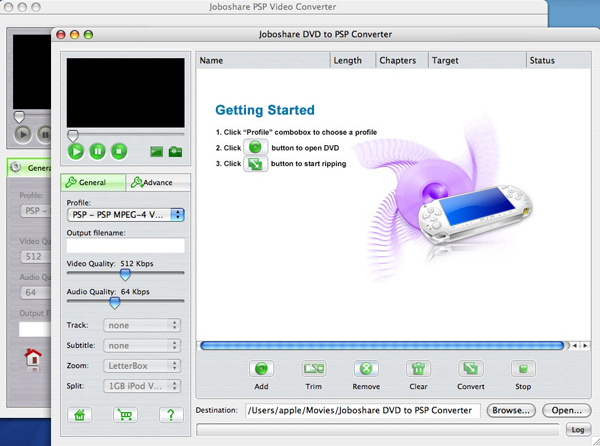The height and width of the screenshot is (446, 600).
Task: Click the Remove icon in bottom toolbar
Action: pyautogui.click(x=367, y=369)
